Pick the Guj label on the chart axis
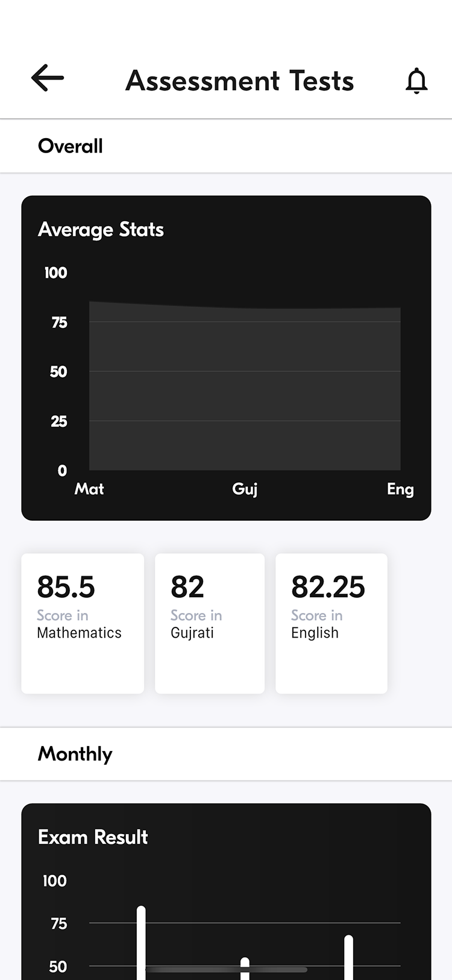The image size is (452, 980). tap(245, 489)
